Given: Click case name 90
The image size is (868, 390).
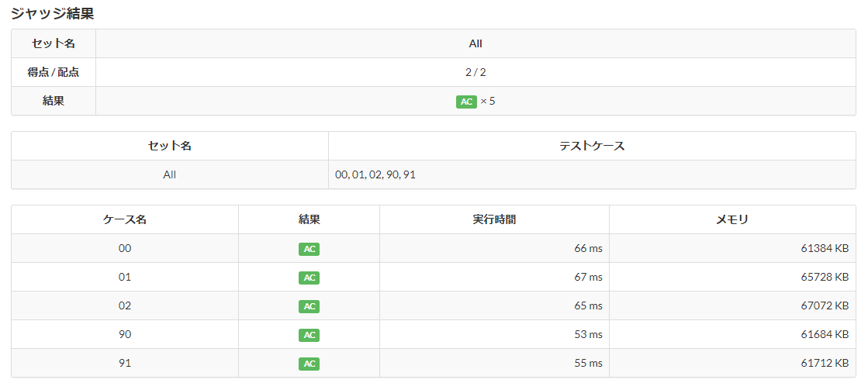Looking at the screenshot, I should click(125, 335).
